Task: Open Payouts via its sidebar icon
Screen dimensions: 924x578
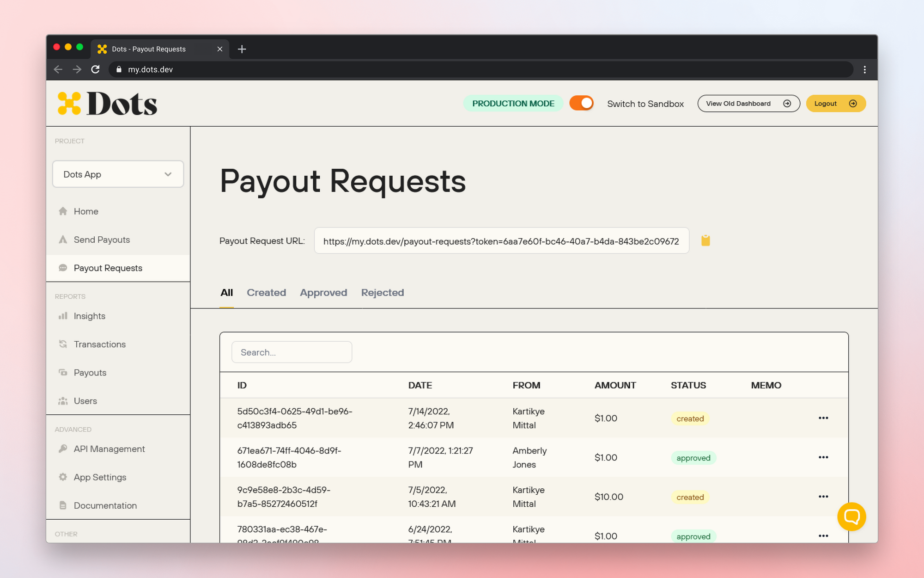Action: (63, 372)
